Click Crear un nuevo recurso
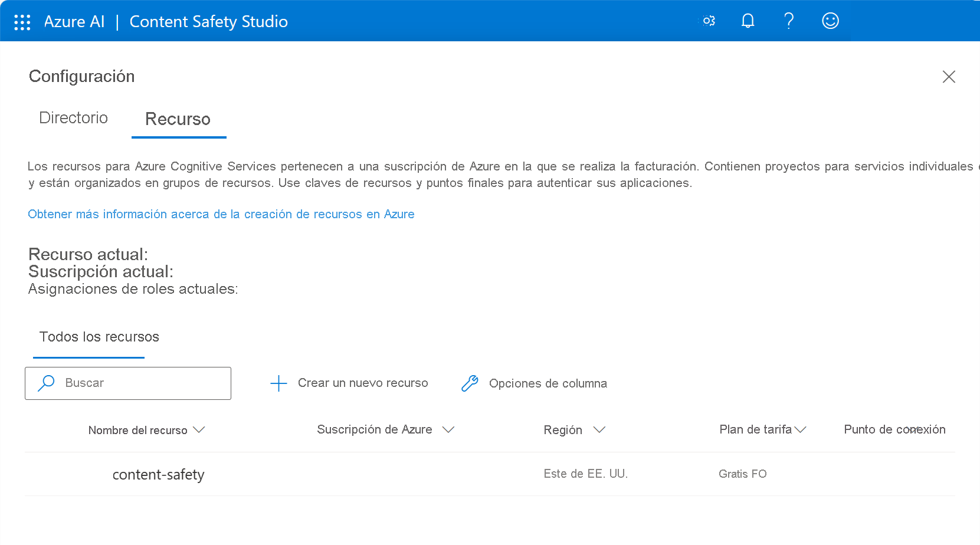980x545 pixels. coord(363,383)
